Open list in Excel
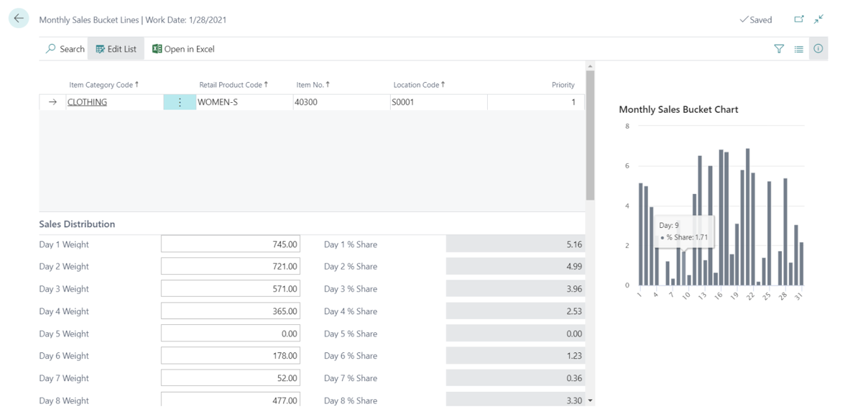 point(183,49)
